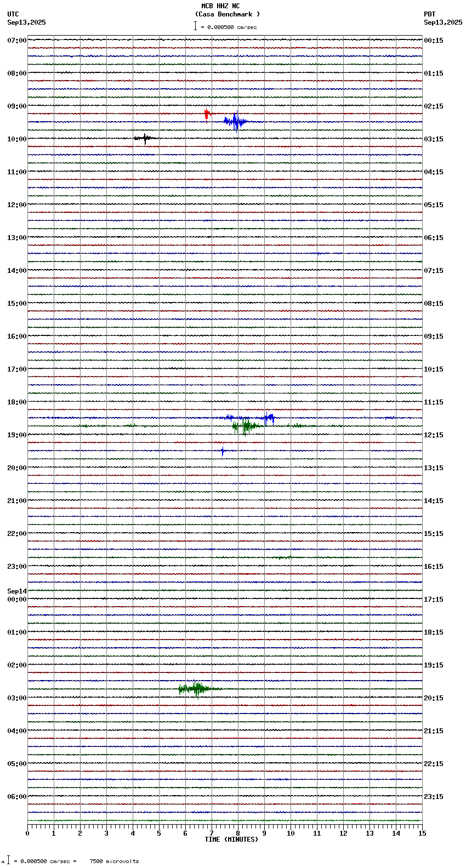Click the '16:15' PDT time label
This screenshot has width=466, height=868.
[434, 567]
